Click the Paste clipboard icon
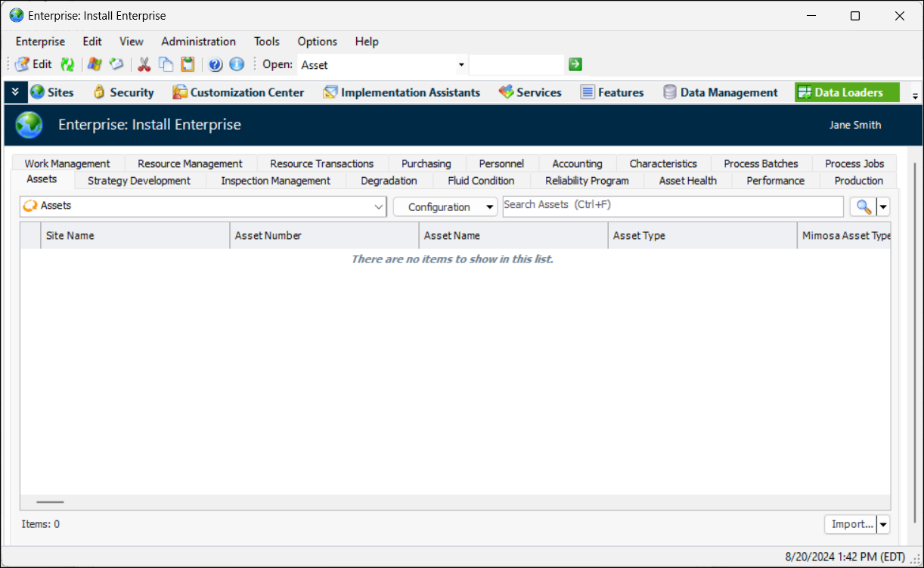924x568 pixels. click(188, 64)
